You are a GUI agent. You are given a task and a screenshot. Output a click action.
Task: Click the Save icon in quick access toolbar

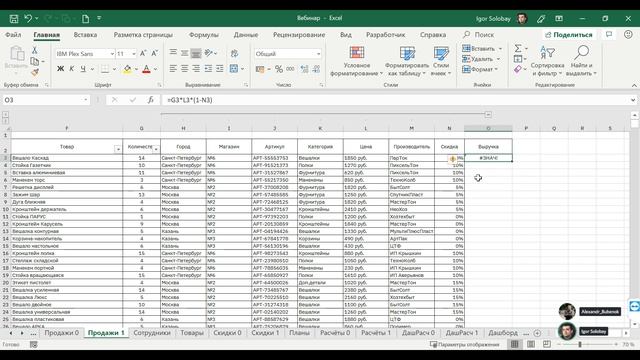(x=14, y=19)
